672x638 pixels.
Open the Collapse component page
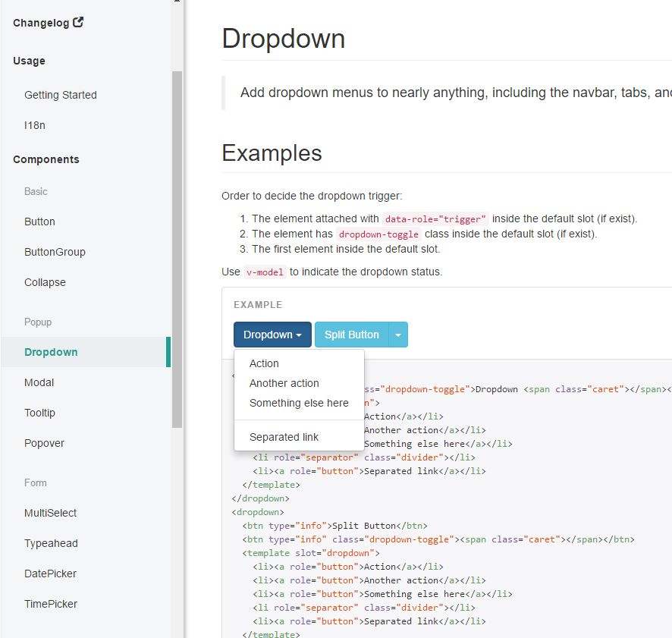tap(45, 282)
